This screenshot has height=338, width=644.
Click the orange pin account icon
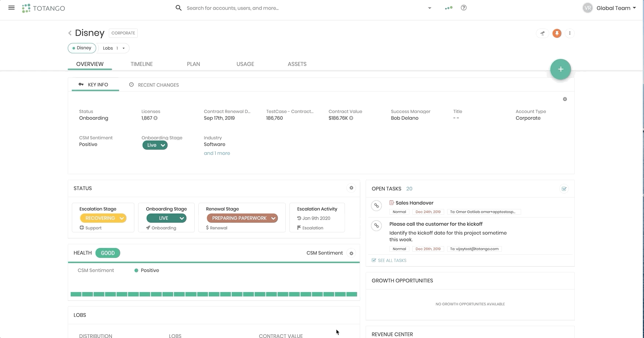pos(557,33)
